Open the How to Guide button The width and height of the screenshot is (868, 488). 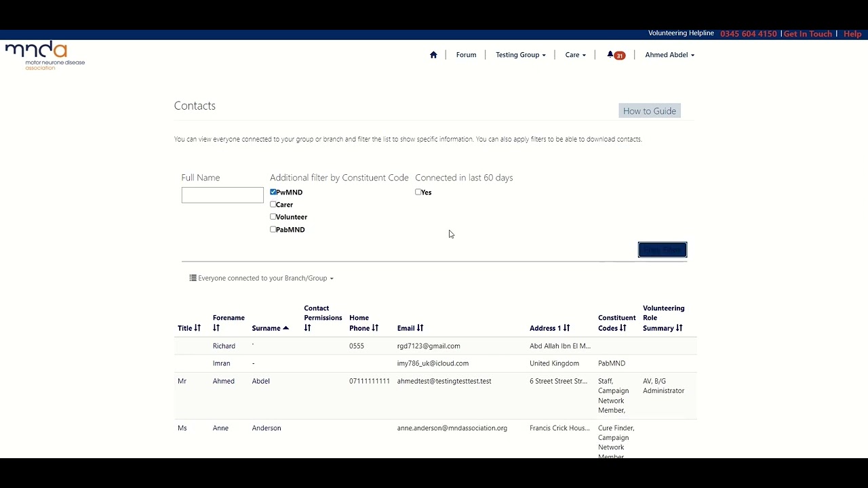click(x=650, y=111)
